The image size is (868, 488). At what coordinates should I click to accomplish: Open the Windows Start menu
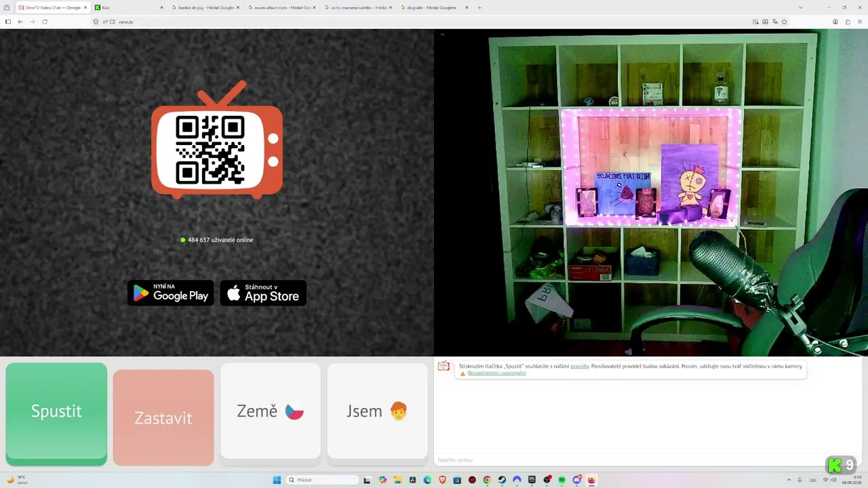(277, 480)
